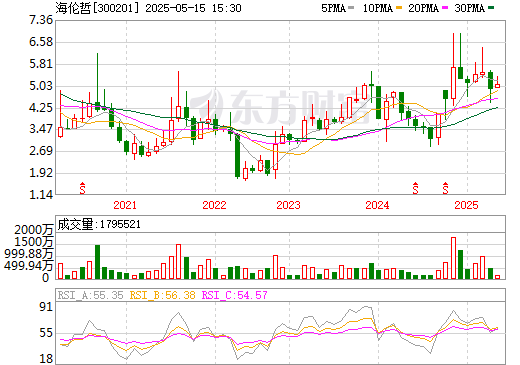The height and width of the screenshot is (365, 520).
Task: Click the S marker left of 2024-mid
Action: [x=415, y=188]
